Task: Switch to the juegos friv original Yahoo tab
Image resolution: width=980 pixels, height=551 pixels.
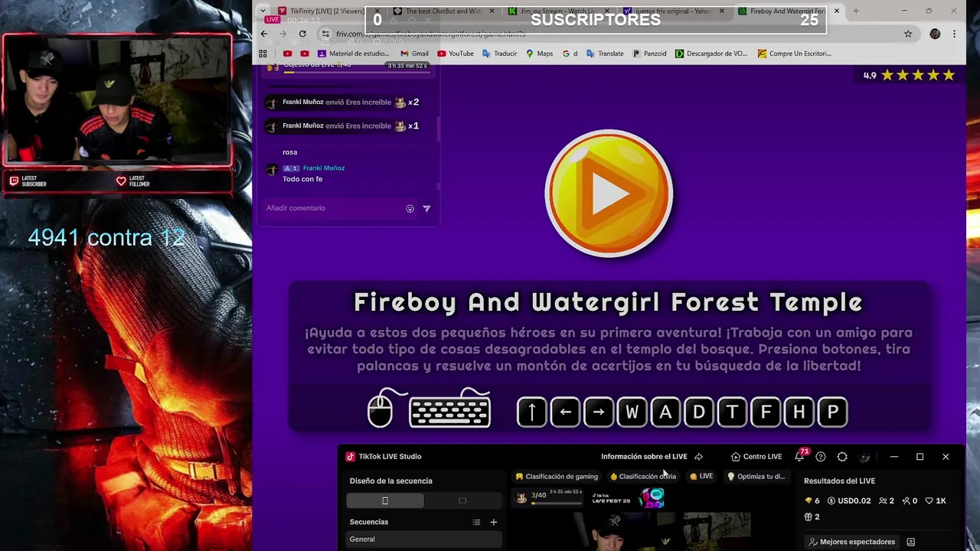Action: (x=674, y=11)
